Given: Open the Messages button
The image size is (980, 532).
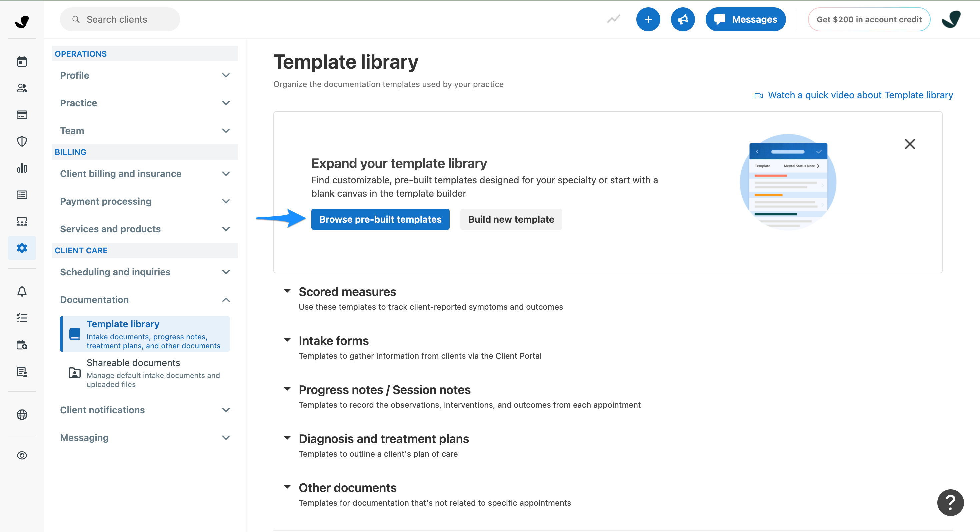Looking at the screenshot, I should click(x=745, y=19).
